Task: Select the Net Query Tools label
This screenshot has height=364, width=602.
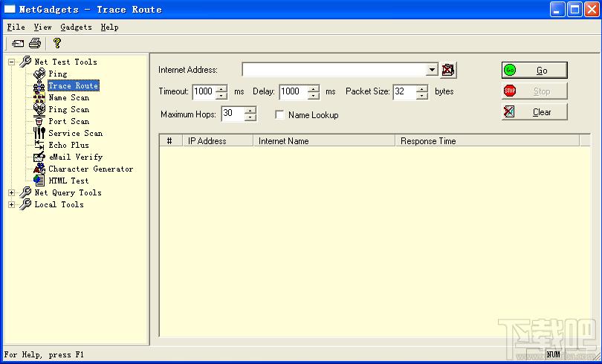Action: coord(68,192)
